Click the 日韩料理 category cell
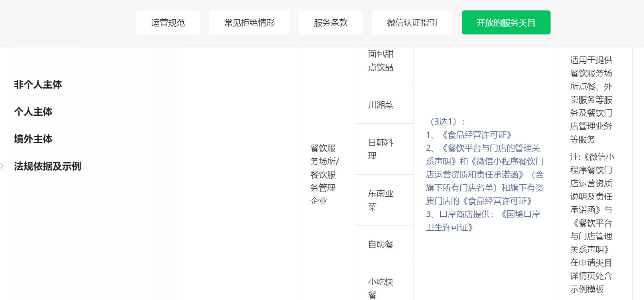644x300 pixels. pos(381,149)
